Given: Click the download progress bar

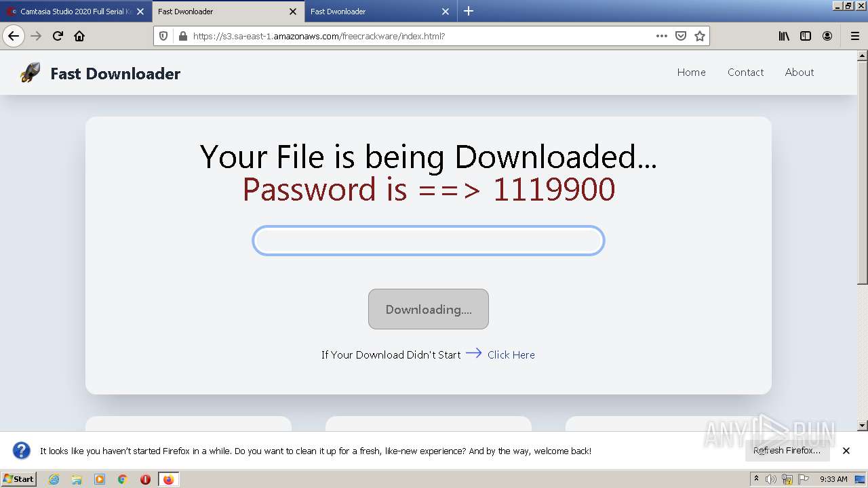Looking at the screenshot, I should coord(429,241).
